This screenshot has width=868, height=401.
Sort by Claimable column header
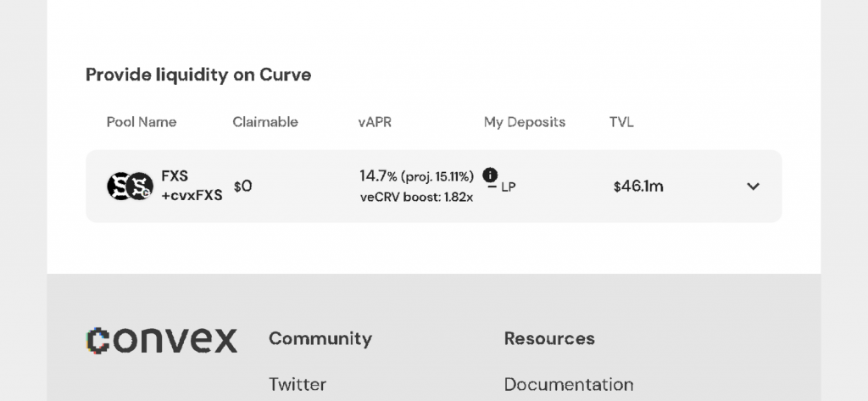click(x=265, y=122)
